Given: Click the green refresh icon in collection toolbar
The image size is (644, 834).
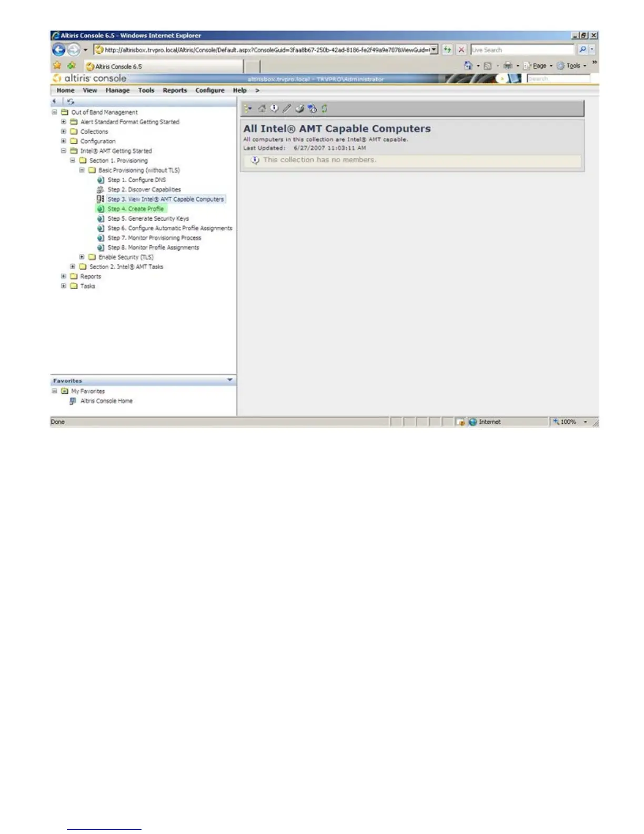Looking at the screenshot, I should click(x=325, y=108).
